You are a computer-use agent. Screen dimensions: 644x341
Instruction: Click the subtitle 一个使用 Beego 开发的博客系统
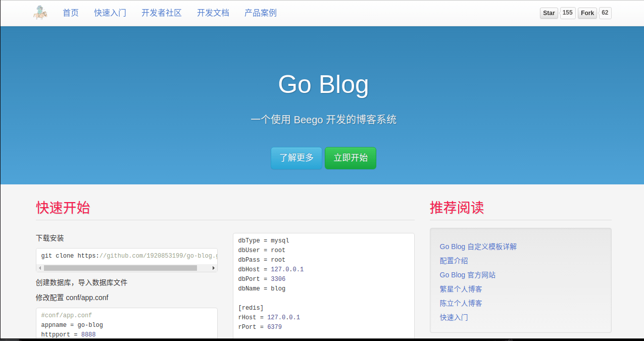point(323,120)
